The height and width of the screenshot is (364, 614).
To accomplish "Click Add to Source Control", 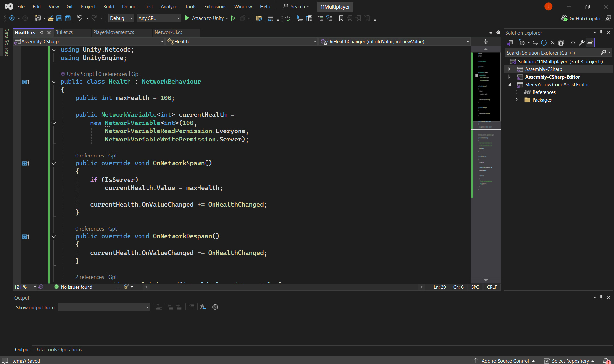I will click(505, 361).
